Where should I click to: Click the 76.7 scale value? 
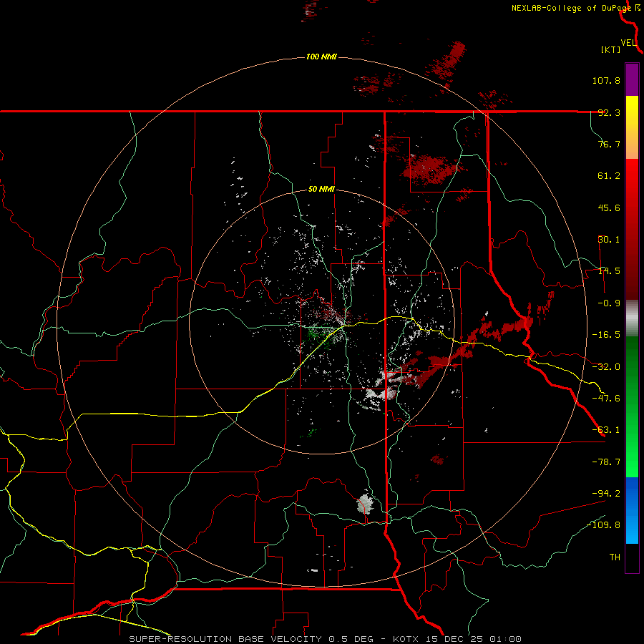[x=609, y=144]
